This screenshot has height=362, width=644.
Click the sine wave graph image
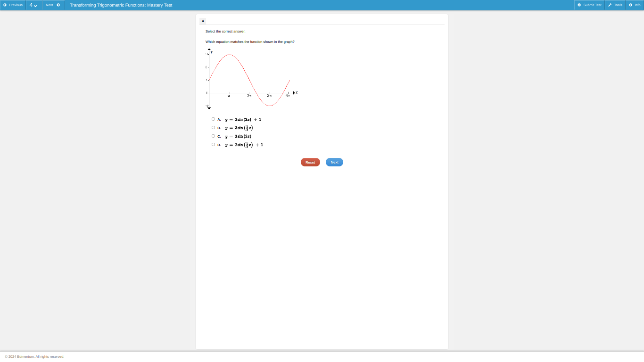click(252, 79)
